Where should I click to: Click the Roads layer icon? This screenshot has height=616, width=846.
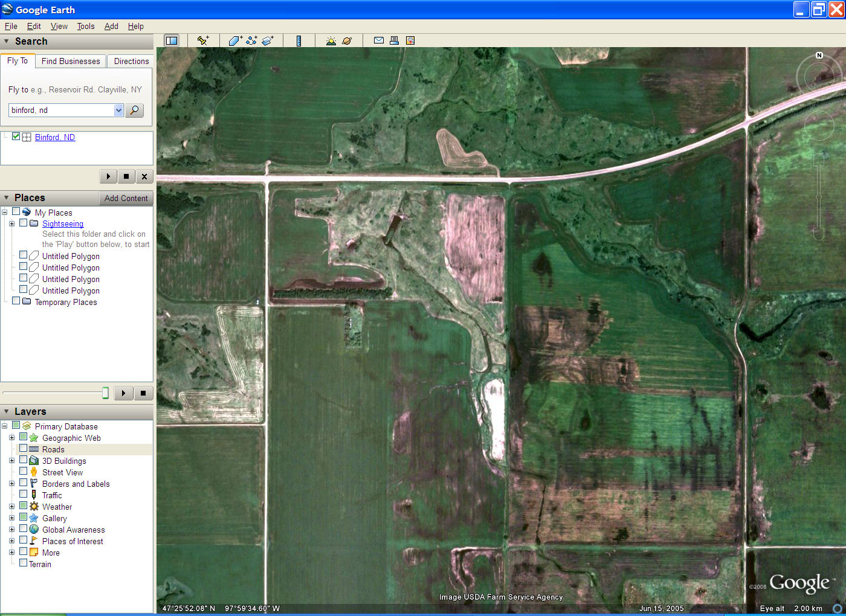point(34,449)
